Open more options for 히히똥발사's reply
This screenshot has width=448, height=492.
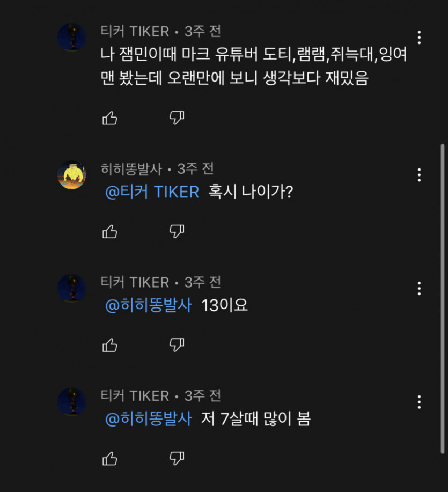click(x=419, y=175)
